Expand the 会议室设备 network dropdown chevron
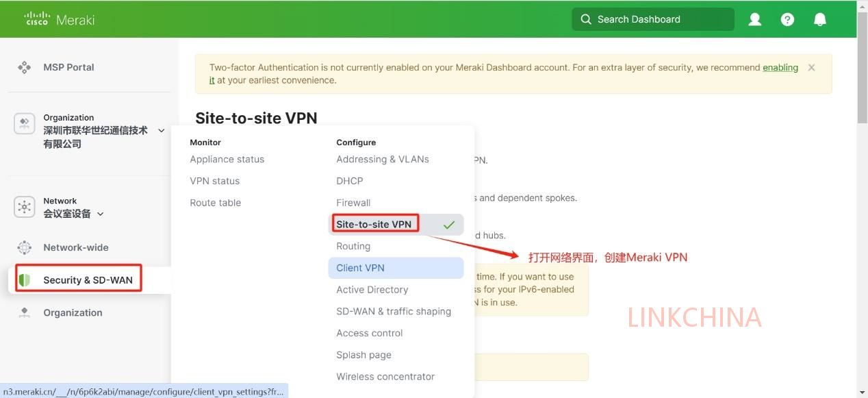The width and height of the screenshot is (868, 398). [101, 214]
